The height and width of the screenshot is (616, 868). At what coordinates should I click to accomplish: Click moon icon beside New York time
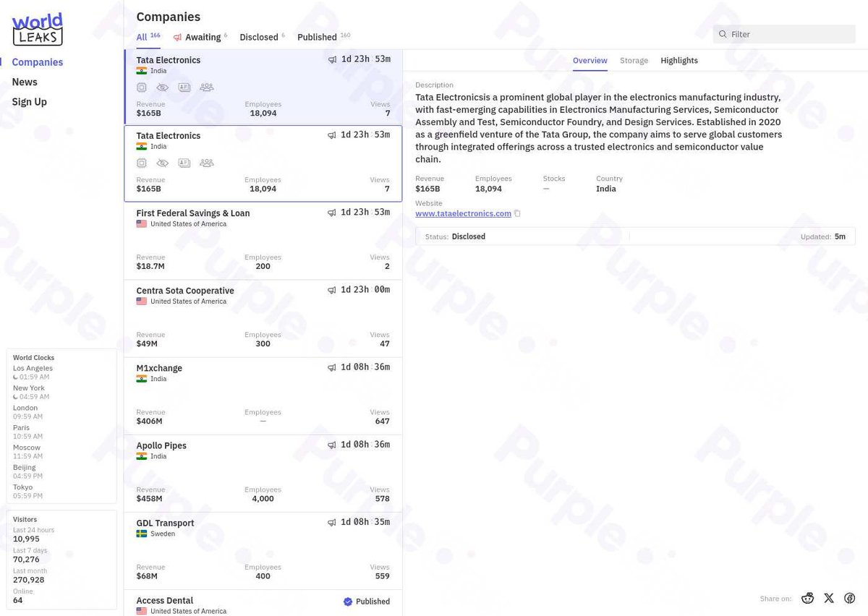coord(15,397)
